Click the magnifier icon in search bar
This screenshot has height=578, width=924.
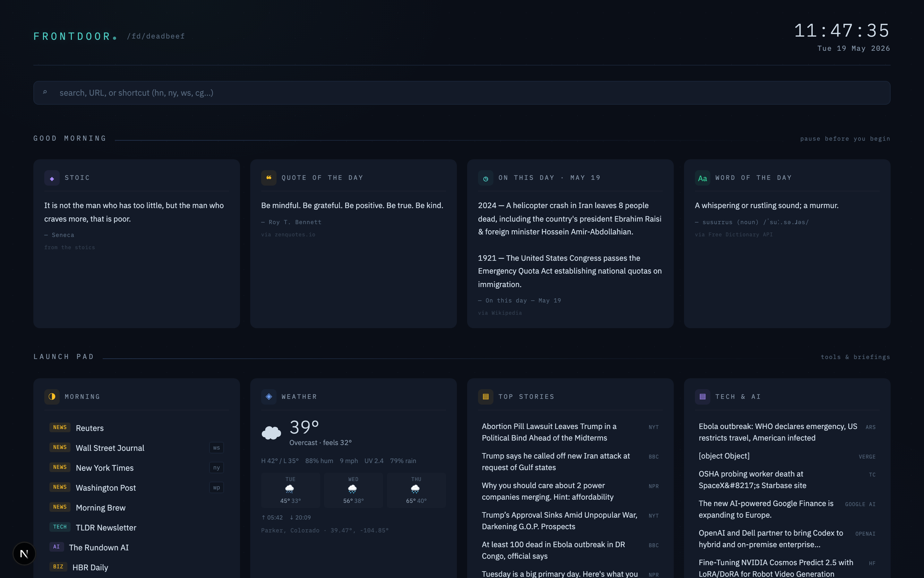click(45, 92)
